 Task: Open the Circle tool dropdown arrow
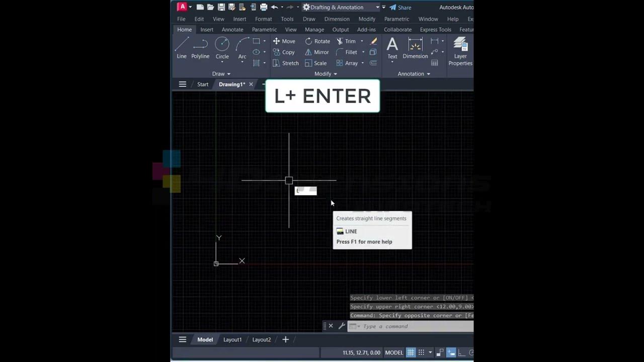(x=222, y=62)
